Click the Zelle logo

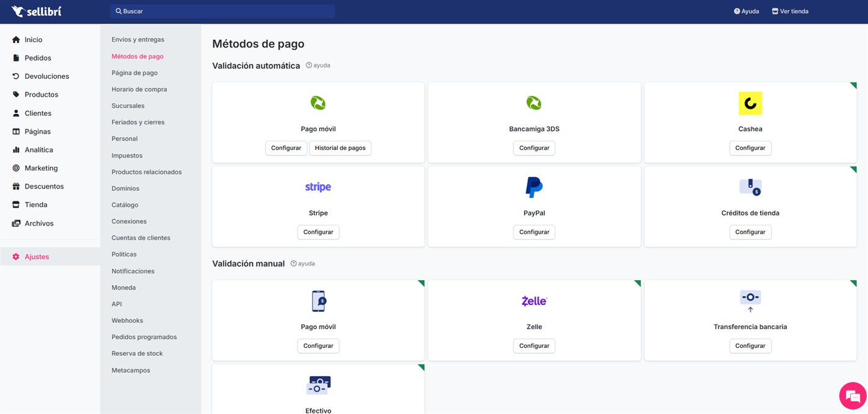(534, 301)
